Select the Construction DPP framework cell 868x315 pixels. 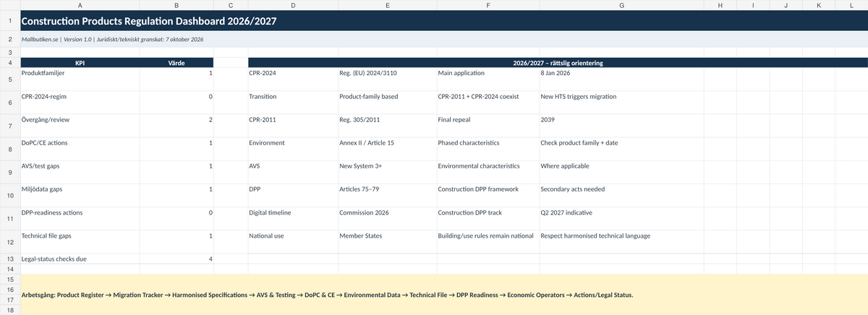488,194
